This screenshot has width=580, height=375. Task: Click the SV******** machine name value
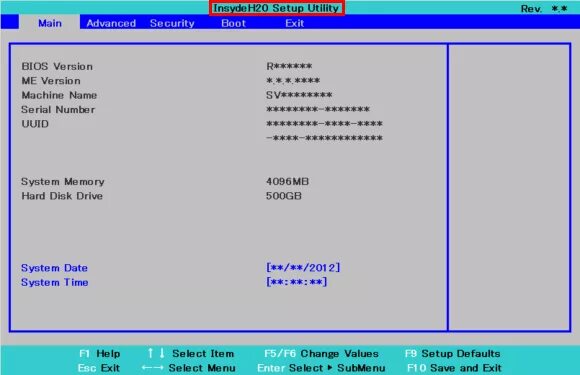click(x=299, y=95)
